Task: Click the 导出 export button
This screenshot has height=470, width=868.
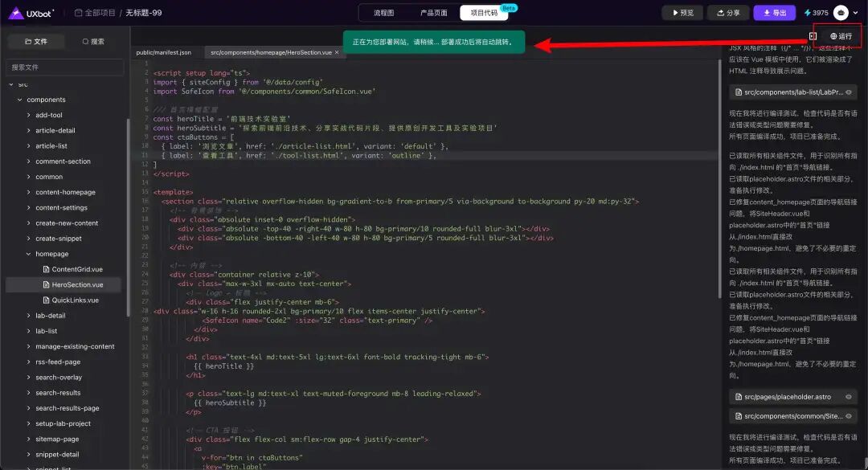Action: pyautogui.click(x=775, y=13)
